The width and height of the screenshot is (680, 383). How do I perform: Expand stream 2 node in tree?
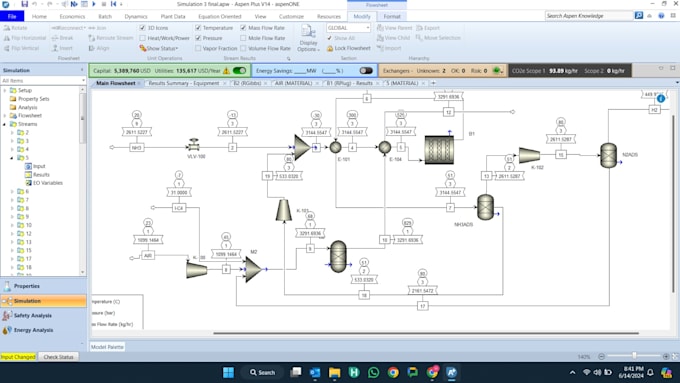12,132
